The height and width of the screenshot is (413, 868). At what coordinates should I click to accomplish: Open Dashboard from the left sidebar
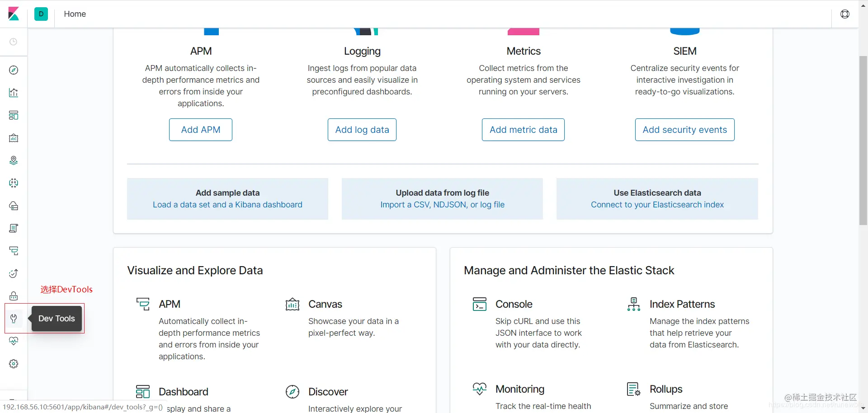(x=14, y=115)
